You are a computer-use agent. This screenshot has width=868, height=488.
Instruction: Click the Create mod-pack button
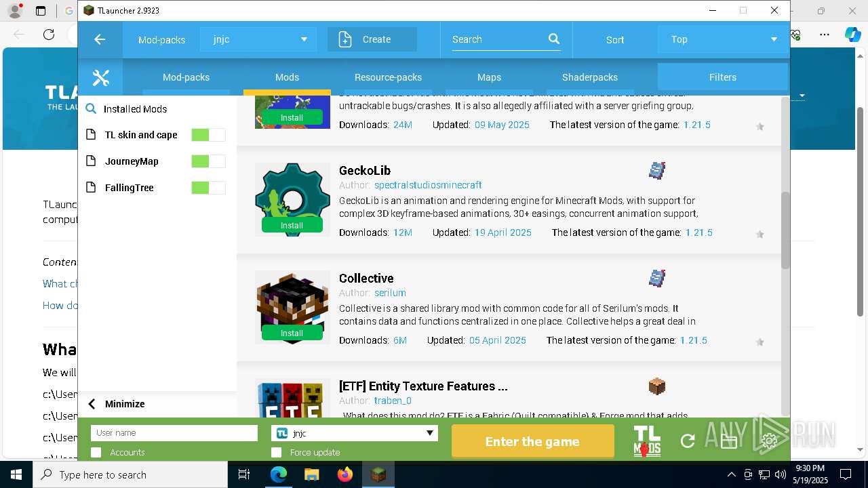click(372, 39)
